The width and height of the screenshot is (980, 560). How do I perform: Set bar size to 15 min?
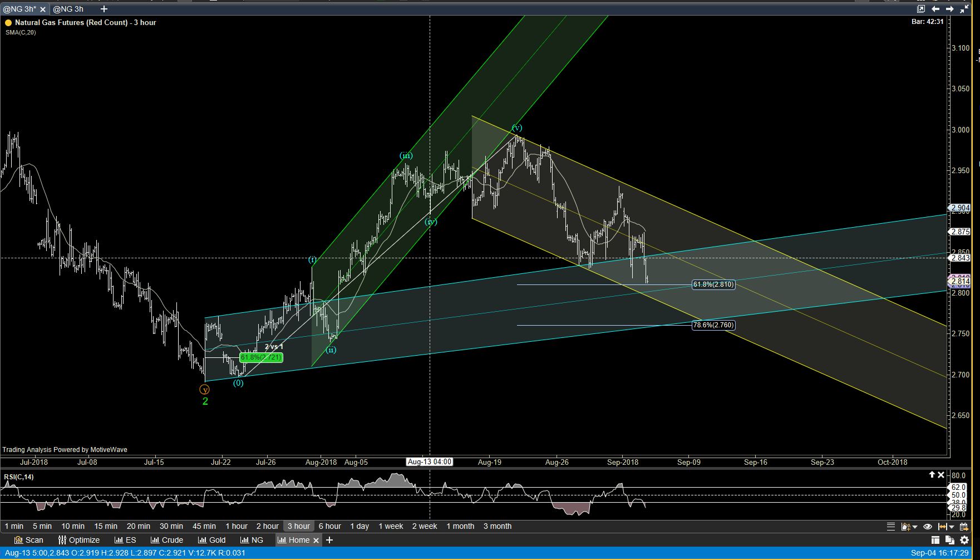[x=106, y=526]
